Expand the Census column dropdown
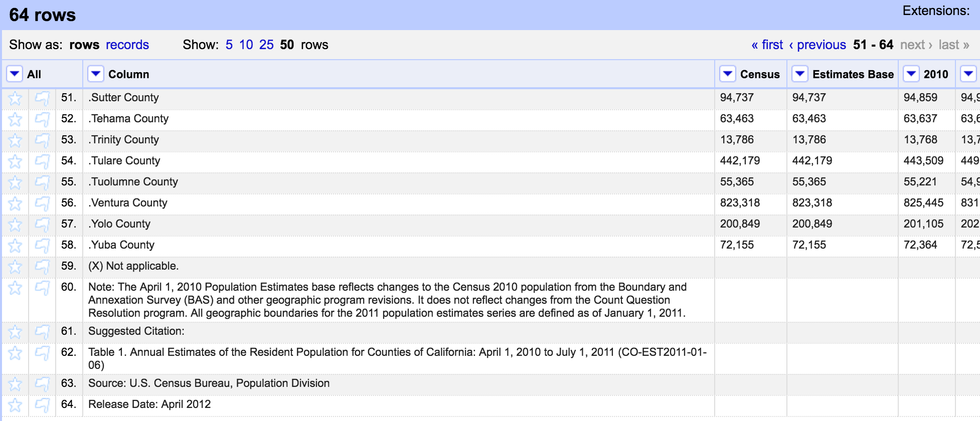This screenshot has height=421, width=980. click(x=727, y=74)
